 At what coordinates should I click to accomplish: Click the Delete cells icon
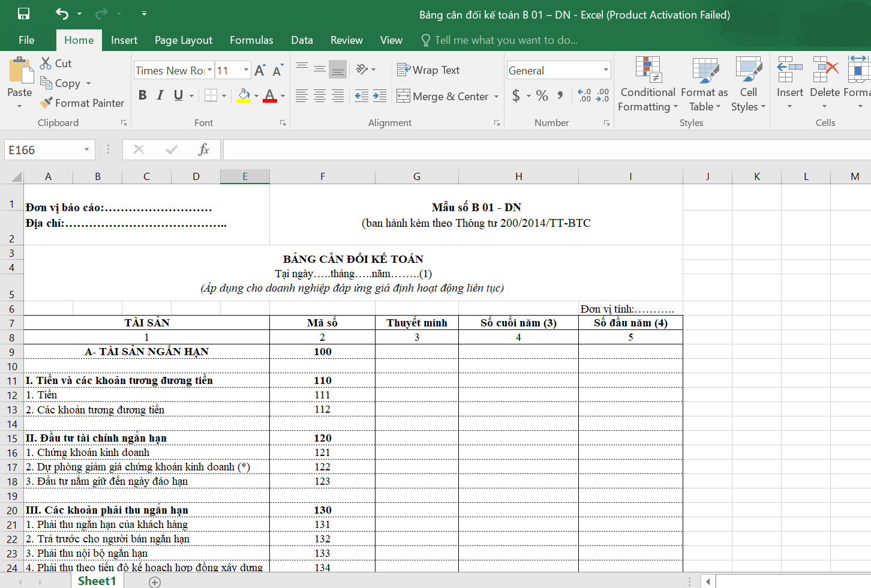(825, 70)
